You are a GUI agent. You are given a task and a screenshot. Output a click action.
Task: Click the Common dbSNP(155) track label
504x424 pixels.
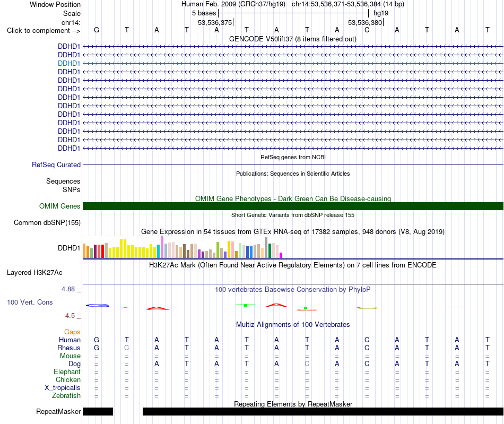coord(47,222)
